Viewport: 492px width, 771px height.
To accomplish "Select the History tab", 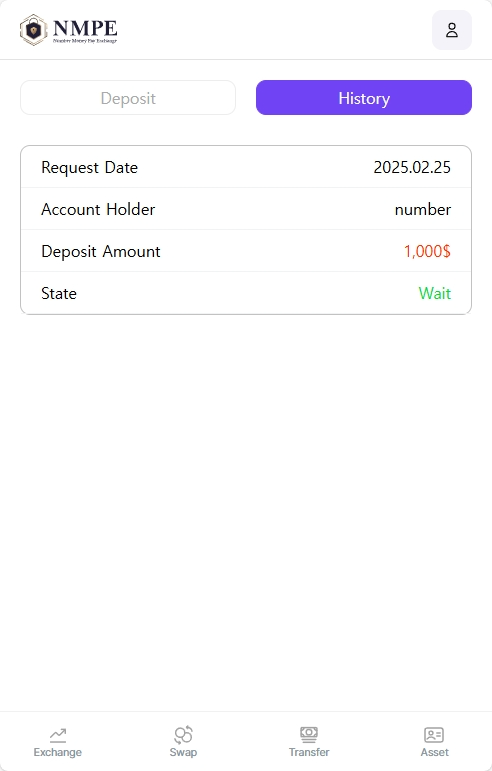I will pyautogui.click(x=364, y=98).
